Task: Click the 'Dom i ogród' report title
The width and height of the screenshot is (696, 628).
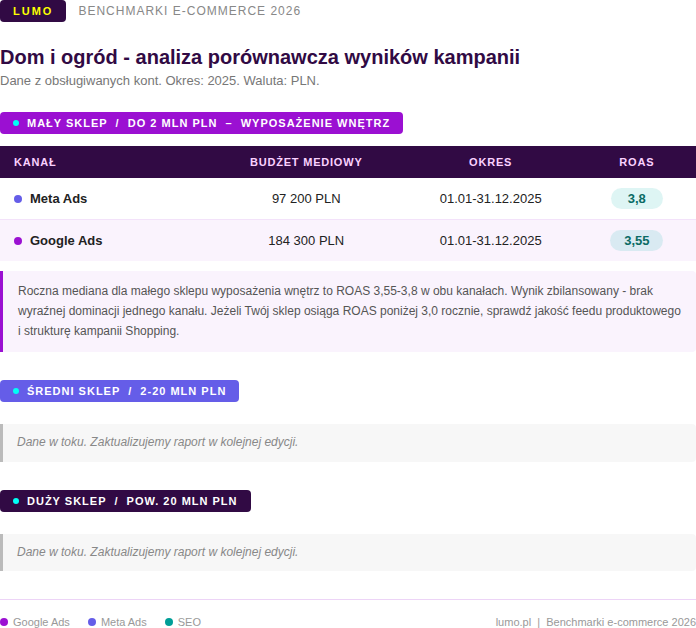Action: (260, 57)
